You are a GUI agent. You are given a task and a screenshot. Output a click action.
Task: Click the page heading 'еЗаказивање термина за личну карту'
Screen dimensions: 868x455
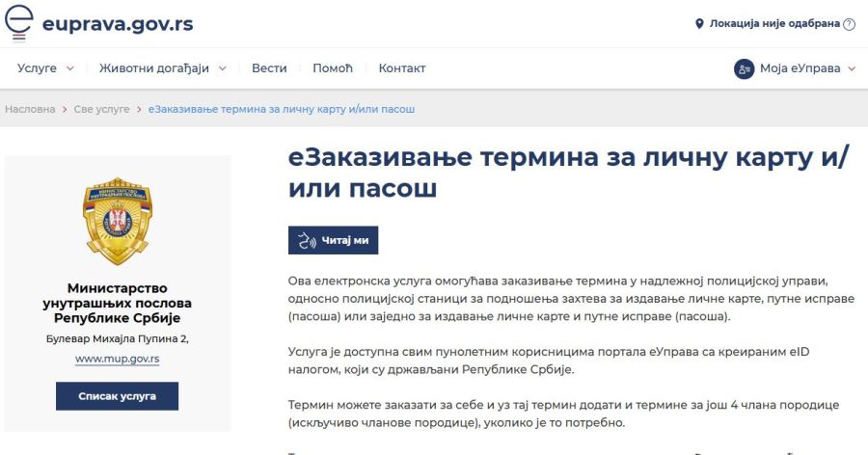(x=567, y=173)
